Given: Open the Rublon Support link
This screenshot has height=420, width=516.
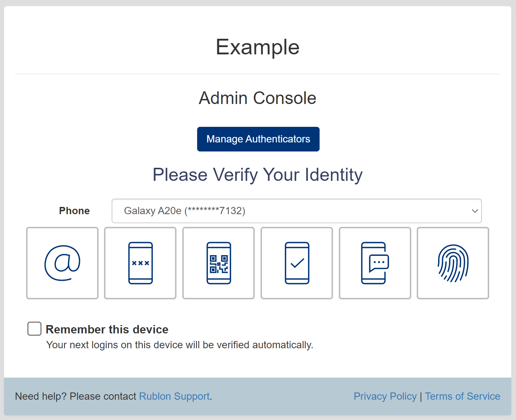Looking at the screenshot, I should click(x=174, y=396).
